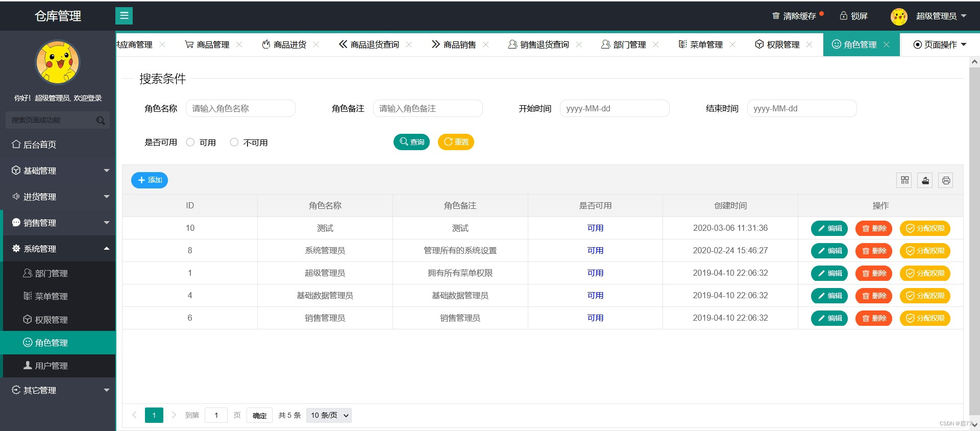Expand the 基础管理 sidebar menu
This screenshot has height=431, width=980.
[58, 171]
